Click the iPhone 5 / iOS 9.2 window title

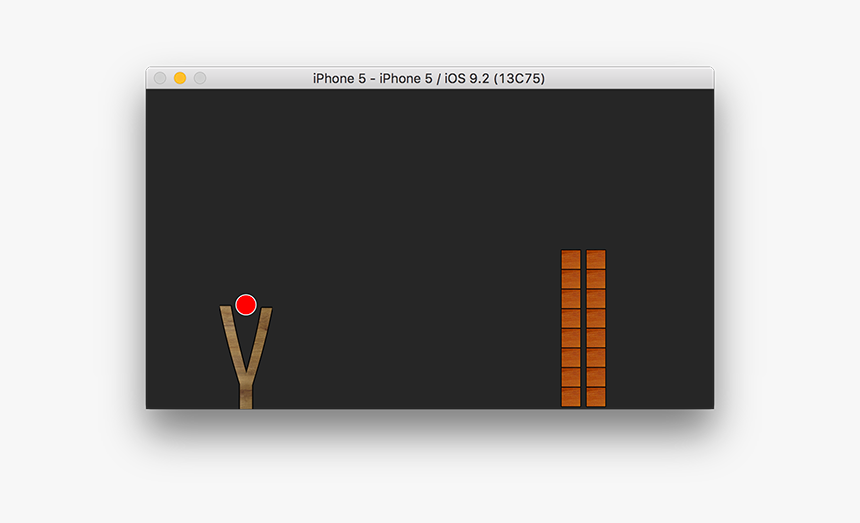tap(429, 78)
